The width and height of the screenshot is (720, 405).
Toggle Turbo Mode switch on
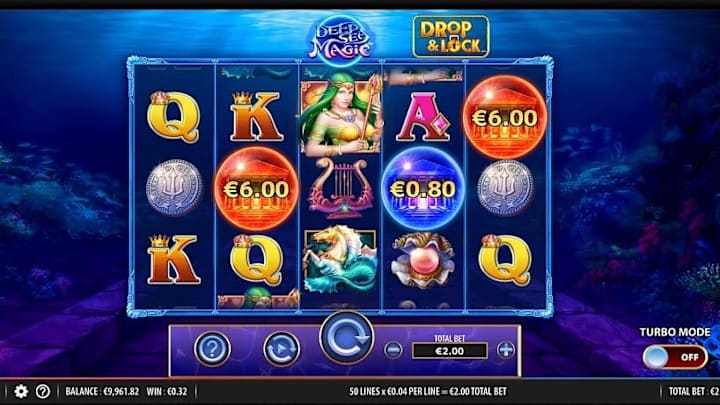click(675, 357)
